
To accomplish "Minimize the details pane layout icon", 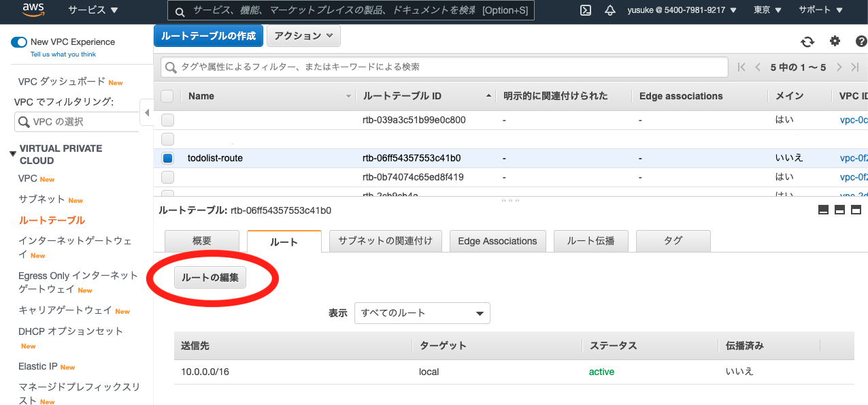I will click(x=824, y=210).
